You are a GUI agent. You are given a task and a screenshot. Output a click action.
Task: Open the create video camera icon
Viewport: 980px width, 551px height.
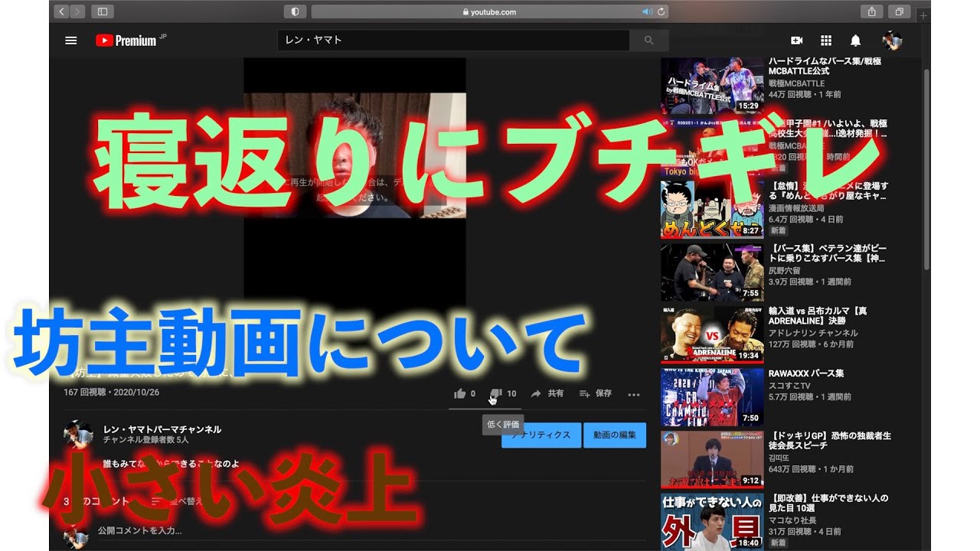point(796,41)
